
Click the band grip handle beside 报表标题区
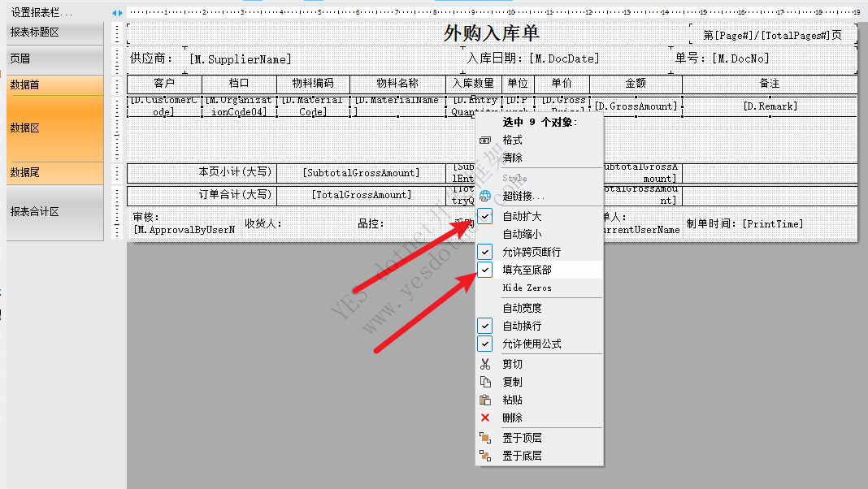[117, 33]
